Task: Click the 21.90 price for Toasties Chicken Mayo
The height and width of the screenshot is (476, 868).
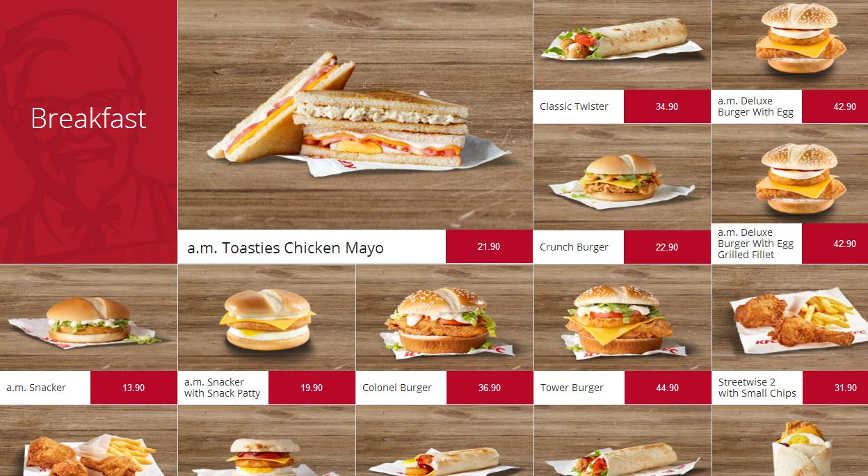Action: pos(489,246)
